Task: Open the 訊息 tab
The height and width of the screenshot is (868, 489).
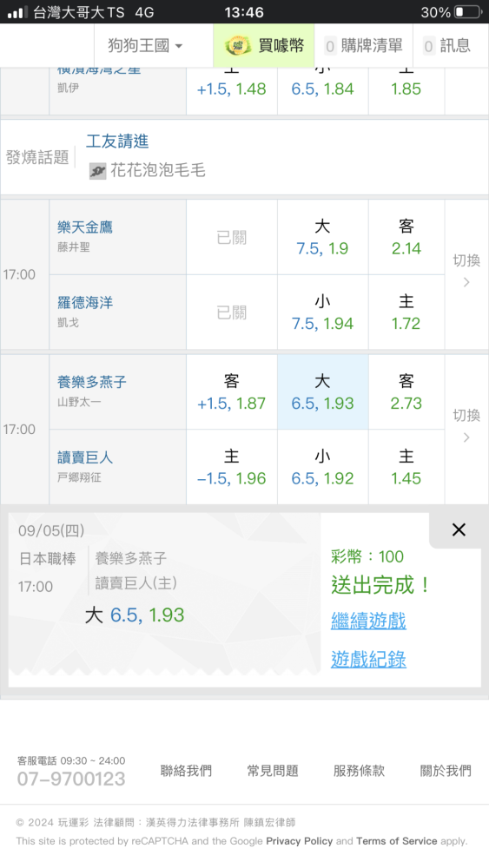Action: 447,45
